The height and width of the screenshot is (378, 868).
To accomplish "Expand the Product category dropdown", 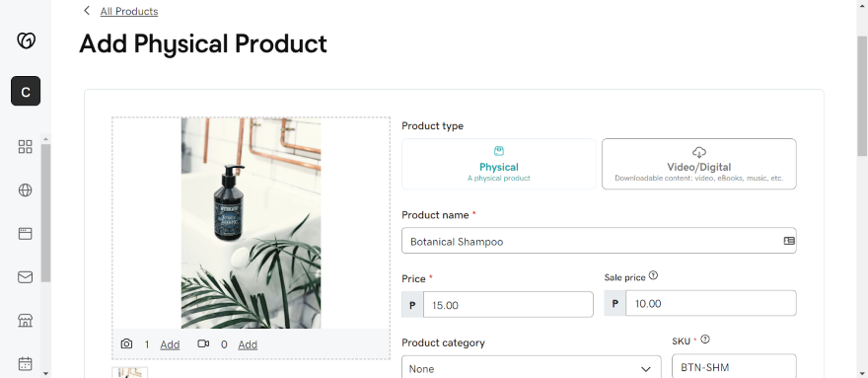I will point(532,368).
